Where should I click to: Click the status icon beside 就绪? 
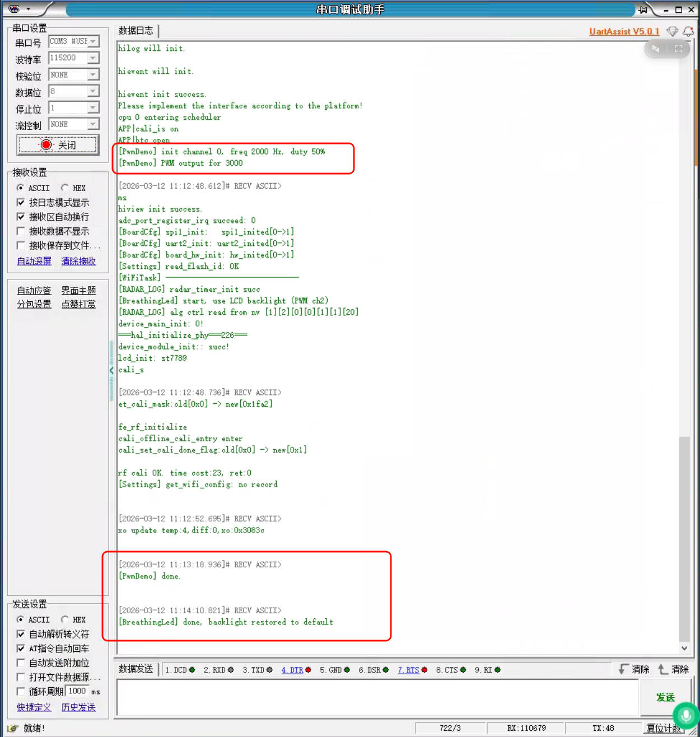coord(13,728)
